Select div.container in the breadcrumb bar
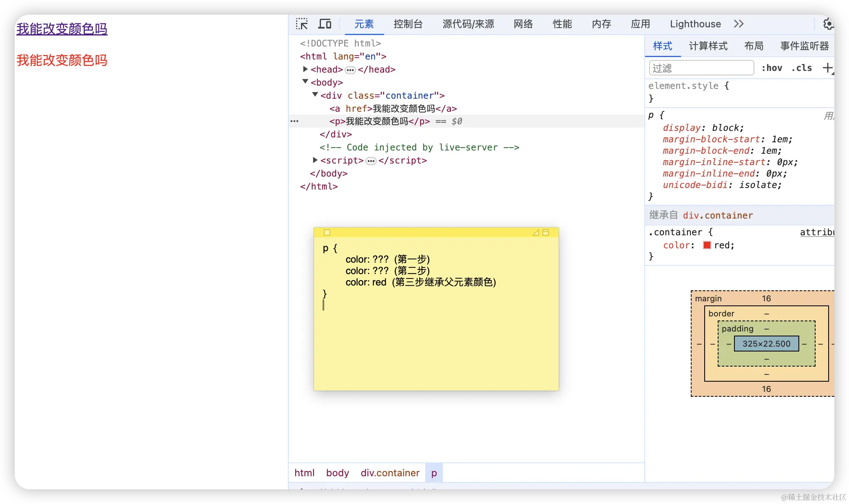 (390, 473)
